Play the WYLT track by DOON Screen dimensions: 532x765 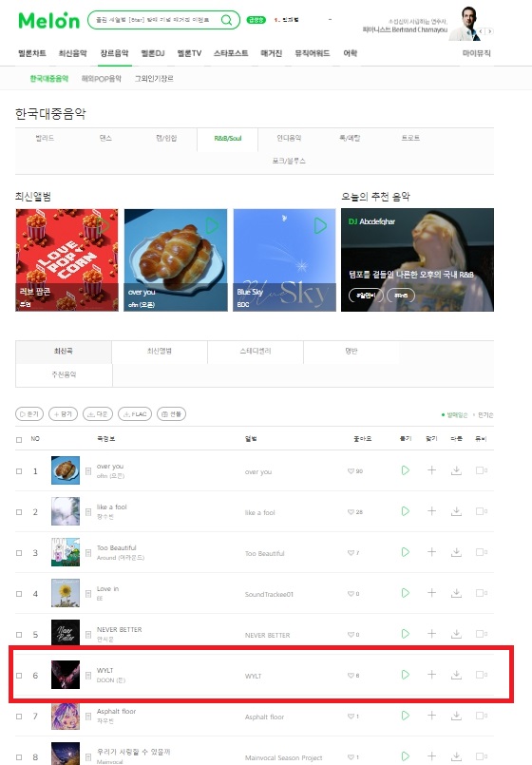click(406, 675)
